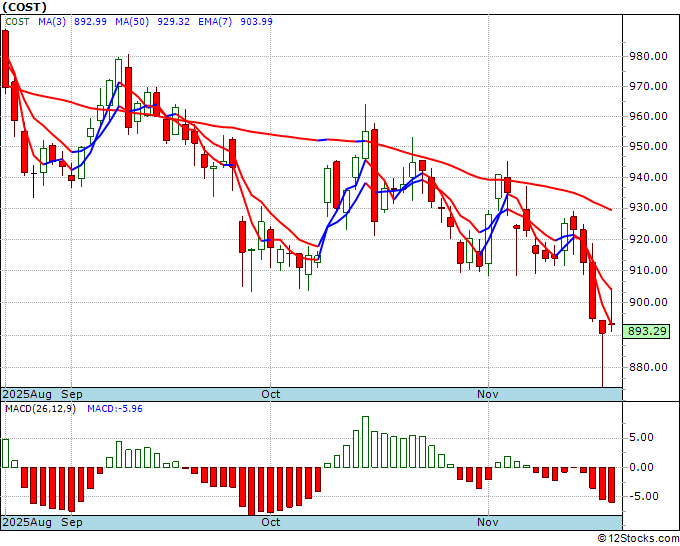Click the MACD(26,12,9) indicator label
Viewport: 680px width, 546px height.
point(40,409)
